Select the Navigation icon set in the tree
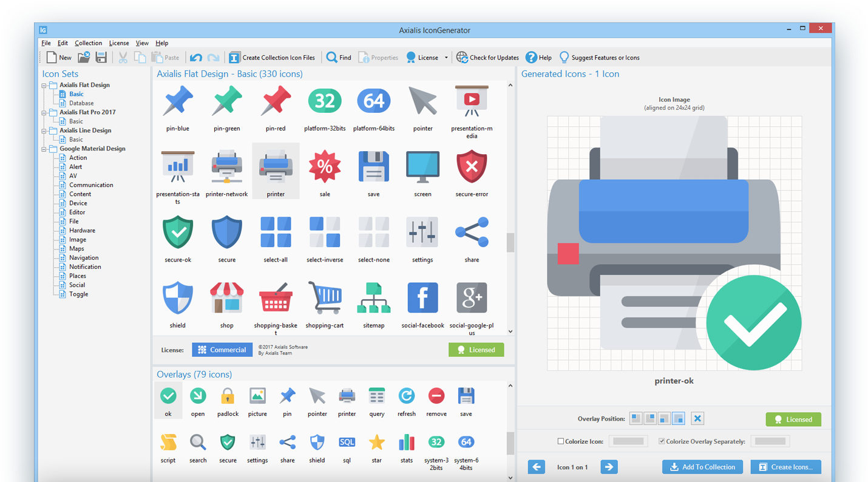 84,257
